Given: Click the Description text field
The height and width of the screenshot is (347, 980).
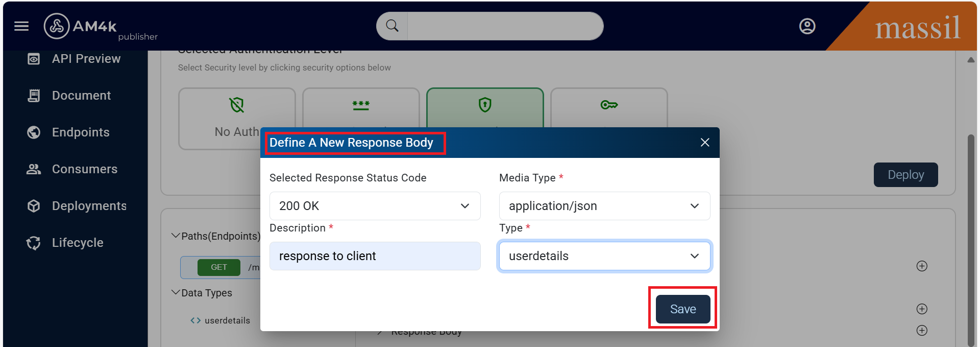Looking at the screenshot, I should click(375, 256).
